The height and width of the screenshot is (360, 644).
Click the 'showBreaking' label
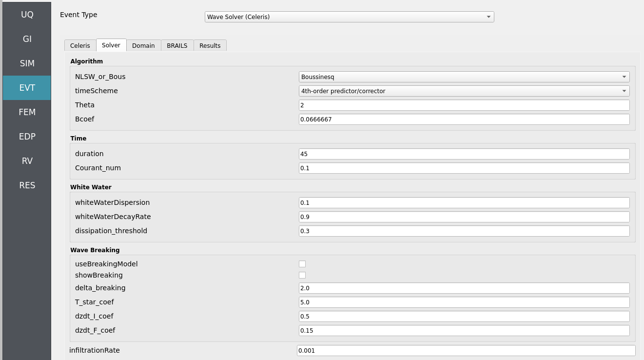click(99, 275)
